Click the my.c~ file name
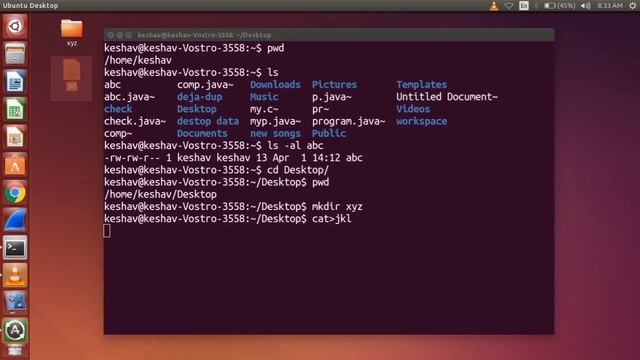640x360 pixels. (264, 109)
